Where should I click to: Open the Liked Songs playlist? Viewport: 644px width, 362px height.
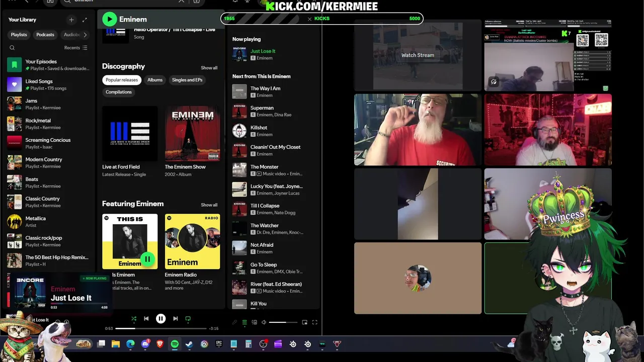48,84
